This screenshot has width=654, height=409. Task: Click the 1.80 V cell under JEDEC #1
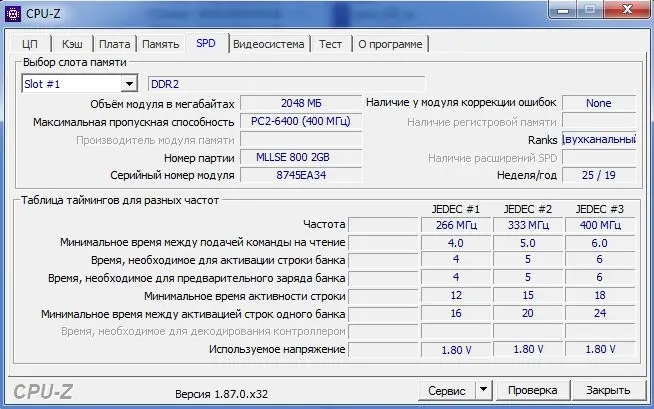coord(456,349)
